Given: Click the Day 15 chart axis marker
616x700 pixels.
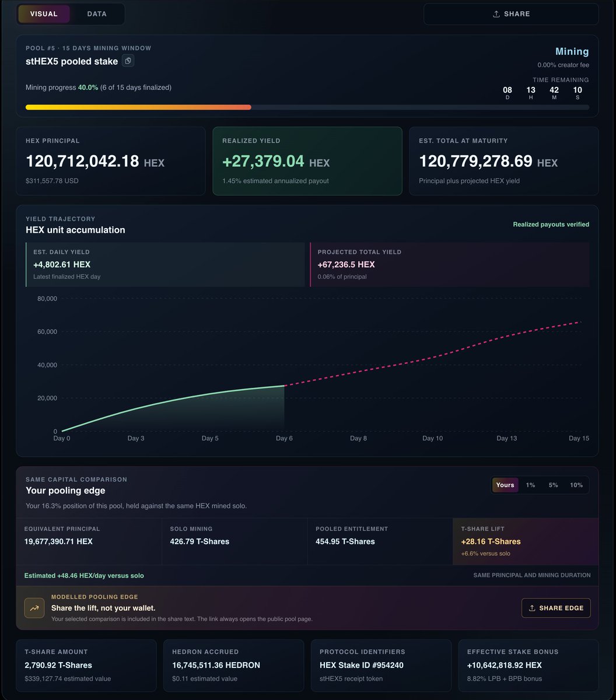Looking at the screenshot, I should 579,438.
